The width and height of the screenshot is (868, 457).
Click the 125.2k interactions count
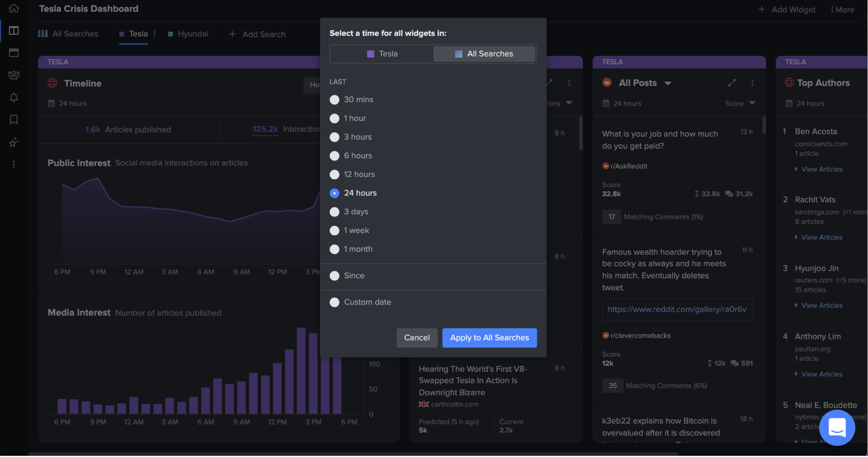[265, 129]
